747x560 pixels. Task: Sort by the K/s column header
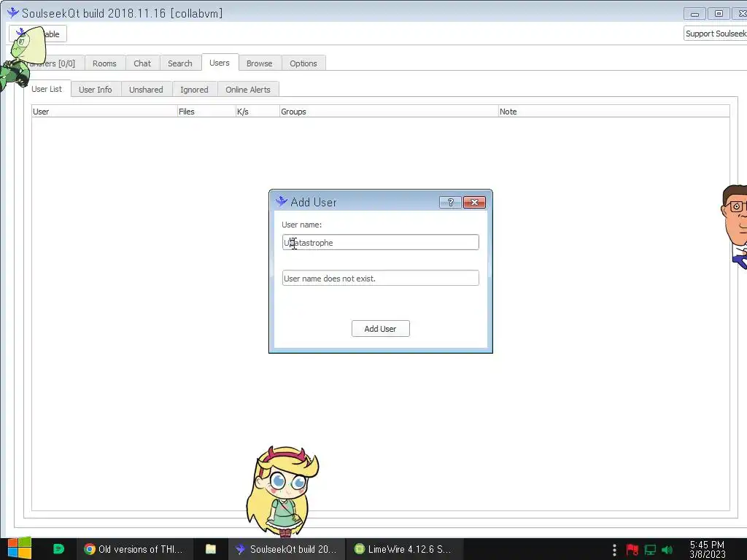coord(258,112)
